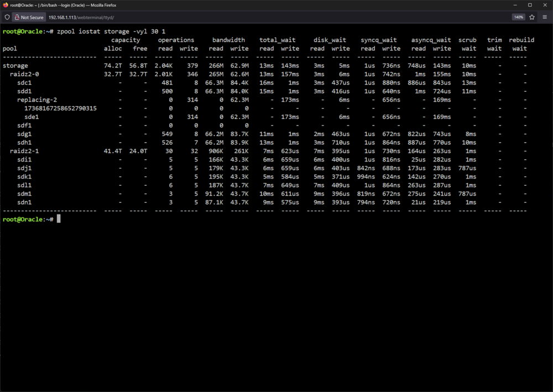Click the 'disk_wait' column header
This screenshot has height=392, width=553.
330,40
